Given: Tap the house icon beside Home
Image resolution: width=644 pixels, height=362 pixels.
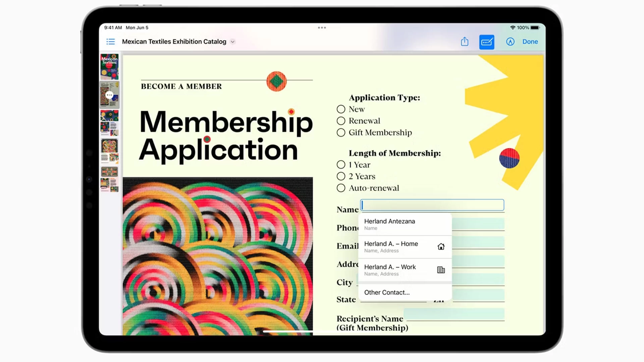Looking at the screenshot, I should pyautogui.click(x=441, y=247).
